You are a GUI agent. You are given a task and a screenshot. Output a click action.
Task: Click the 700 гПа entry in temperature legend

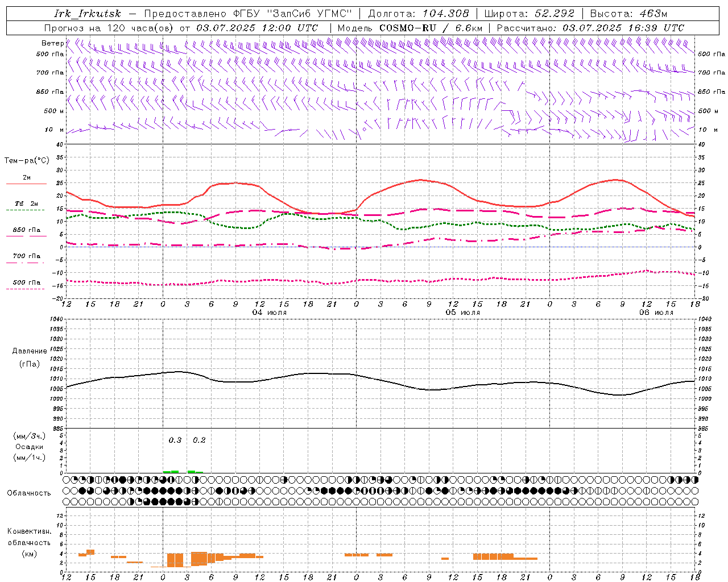click(26, 256)
